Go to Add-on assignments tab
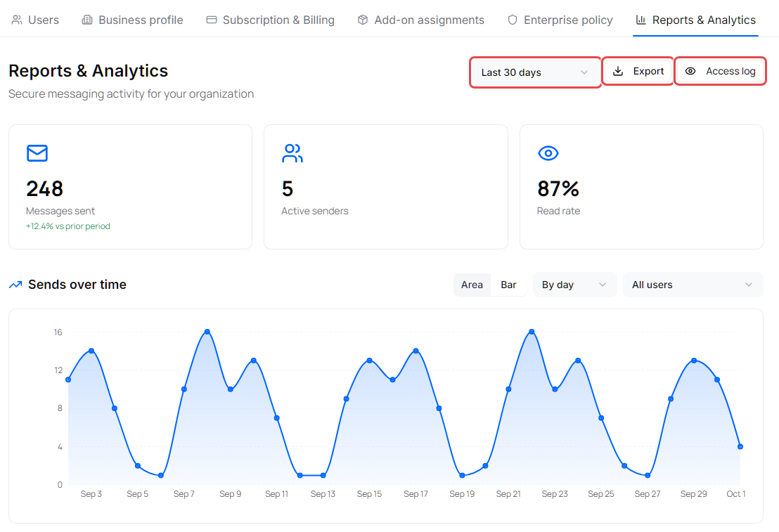This screenshot has height=532, width=779. click(x=421, y=20)
